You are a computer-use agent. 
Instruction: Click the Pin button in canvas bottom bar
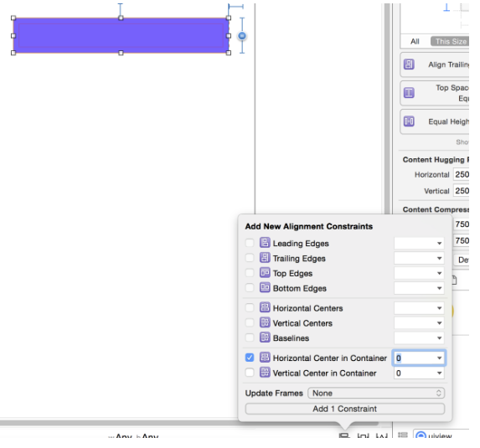pyautogui.click(x=363, y=435)
